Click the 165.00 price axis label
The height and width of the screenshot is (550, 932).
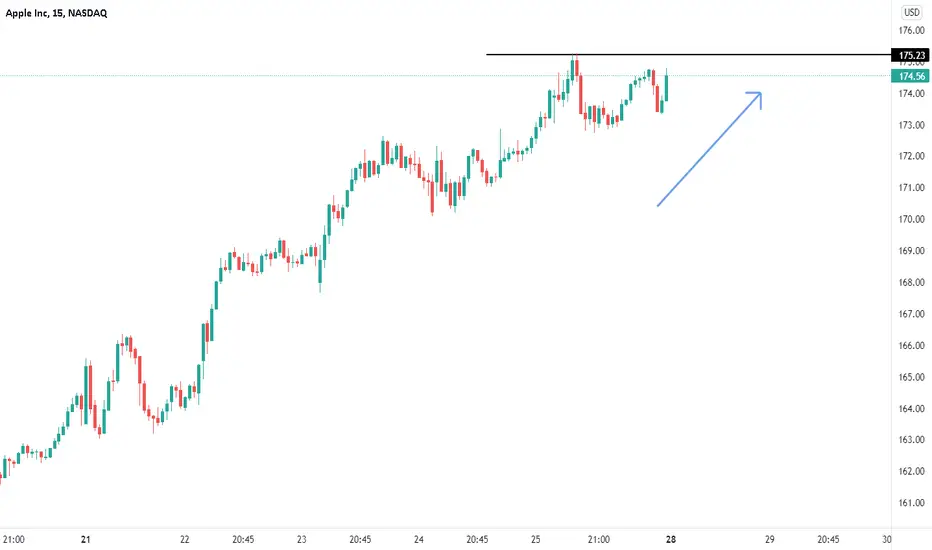(x=911, y=377)
